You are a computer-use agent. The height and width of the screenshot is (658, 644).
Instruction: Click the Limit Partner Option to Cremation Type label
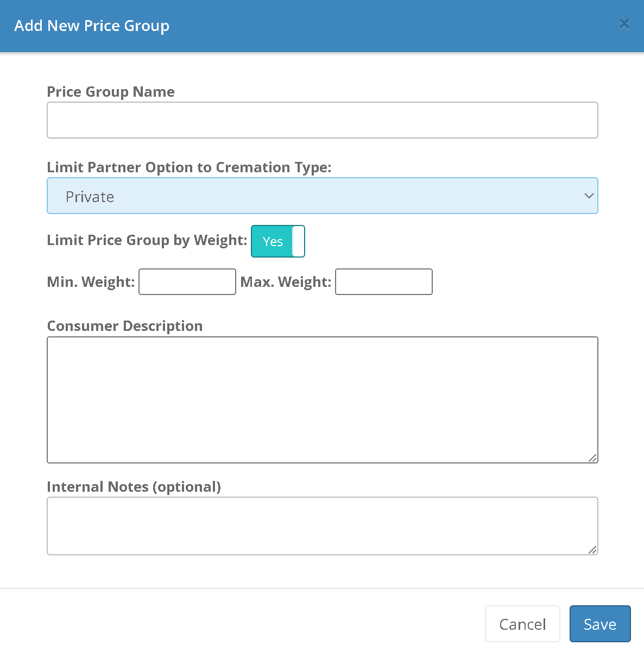[x=189, y=167]
